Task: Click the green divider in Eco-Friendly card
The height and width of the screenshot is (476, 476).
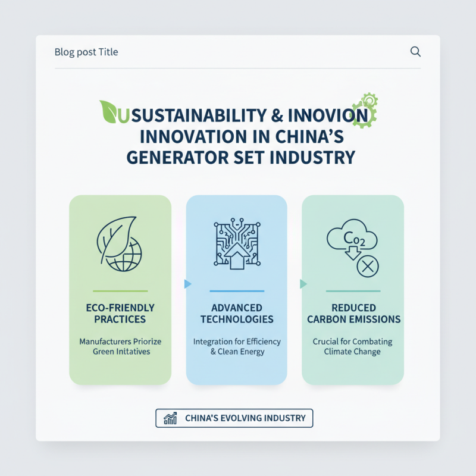Action: 120,292
